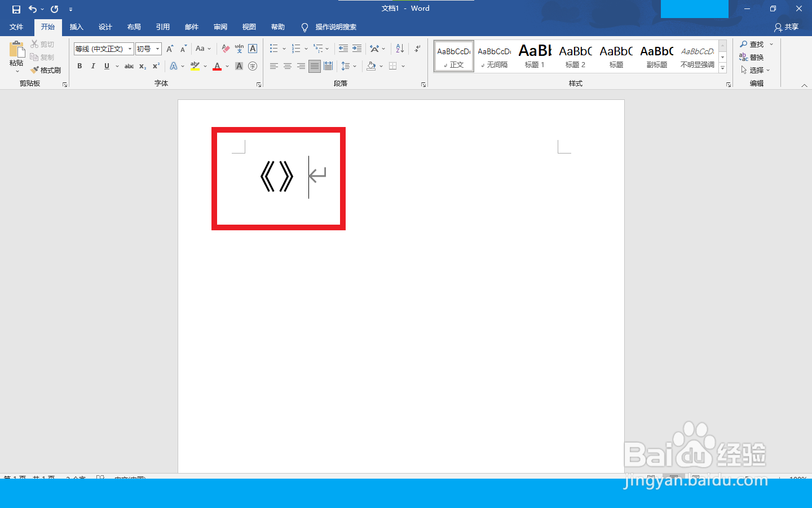Click the bullet list icon
Viewport: 812px width, 508px height.
(273, 49)
